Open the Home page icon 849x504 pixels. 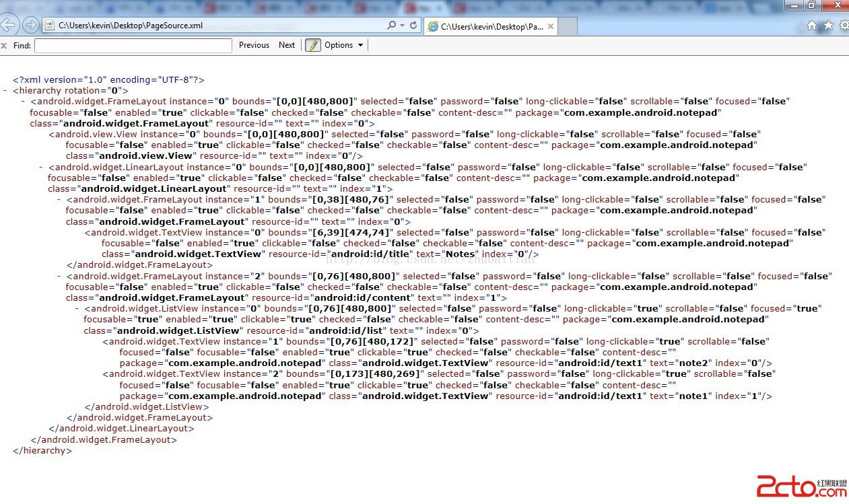tap(812, 26)
